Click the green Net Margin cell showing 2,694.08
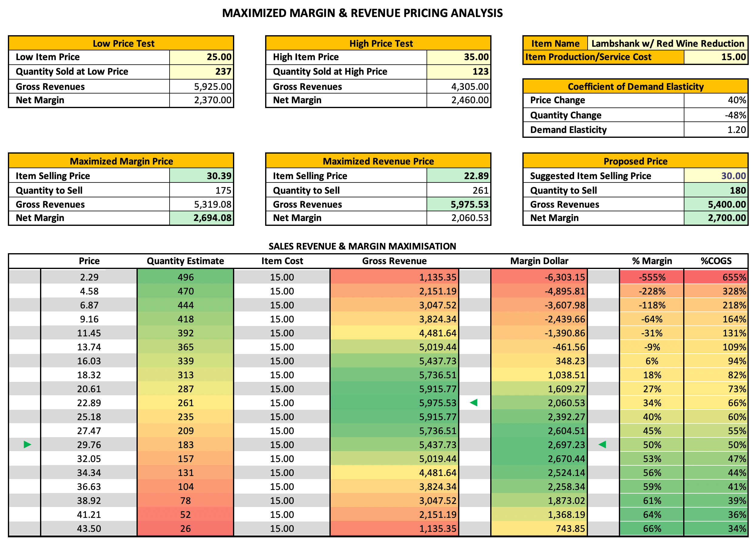Image resolution: width=756 pixels, height=544 pixels. click(x=202, y=218)
